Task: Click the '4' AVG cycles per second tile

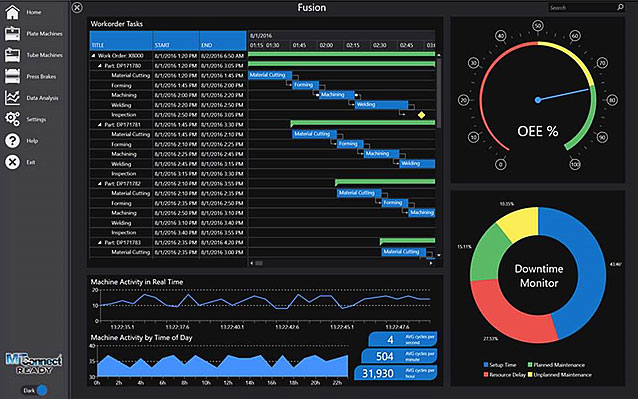Action: (402, 339)
